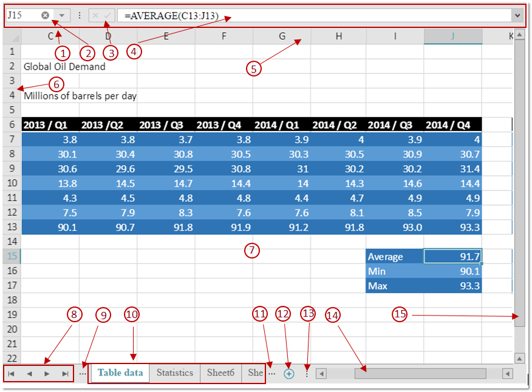Image resolution: width=532 pixels, height=392 pixels.
Task: Add a new sheet with the plus button
Action: tap(289, 374)
